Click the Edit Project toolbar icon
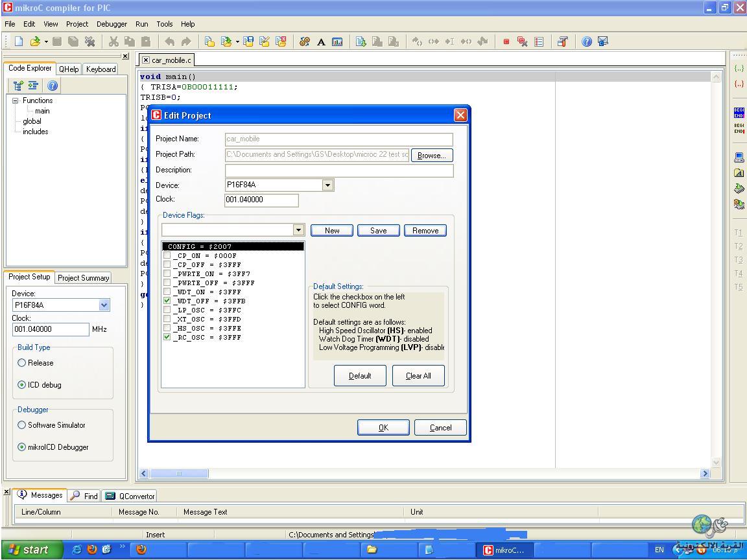747x560 pixels. pos(265,41)
